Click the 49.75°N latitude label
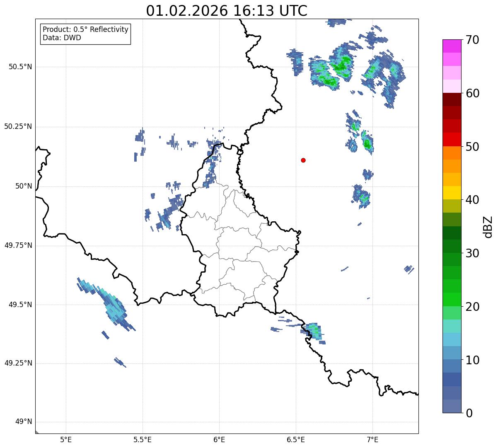The width and height of the screenshot is (498, 448). point(18,245)
